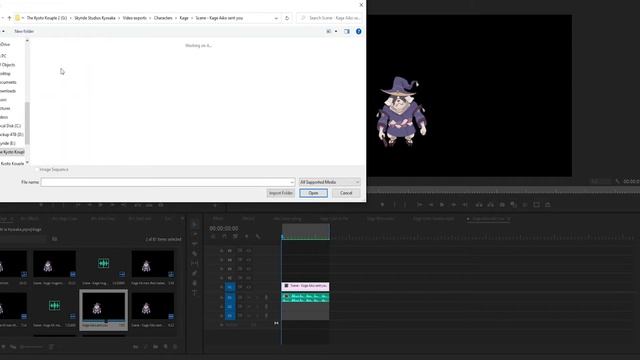Screen dimensions: 640x360
Task: Step forward one frame in Program monitor
Action: click(453, 204)
